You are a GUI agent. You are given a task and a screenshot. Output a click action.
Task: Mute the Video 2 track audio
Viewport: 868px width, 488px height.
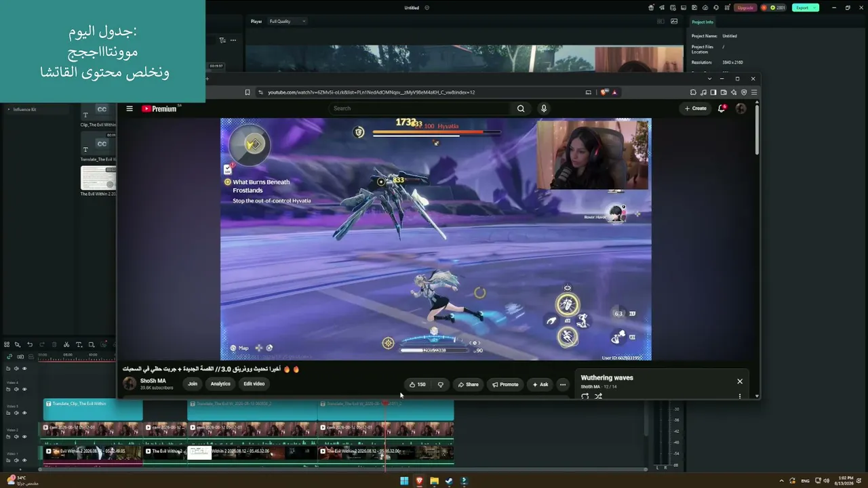(16, 436)
